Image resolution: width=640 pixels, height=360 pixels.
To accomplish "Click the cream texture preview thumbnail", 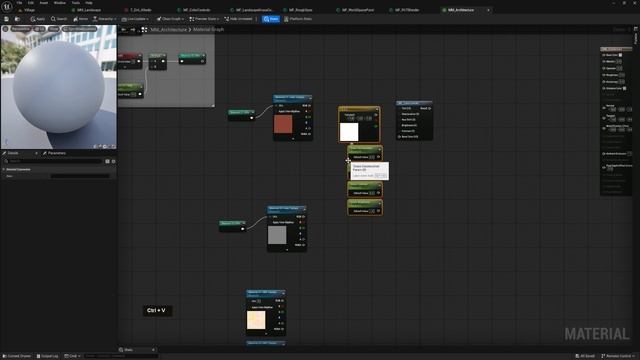I will 256,320.
